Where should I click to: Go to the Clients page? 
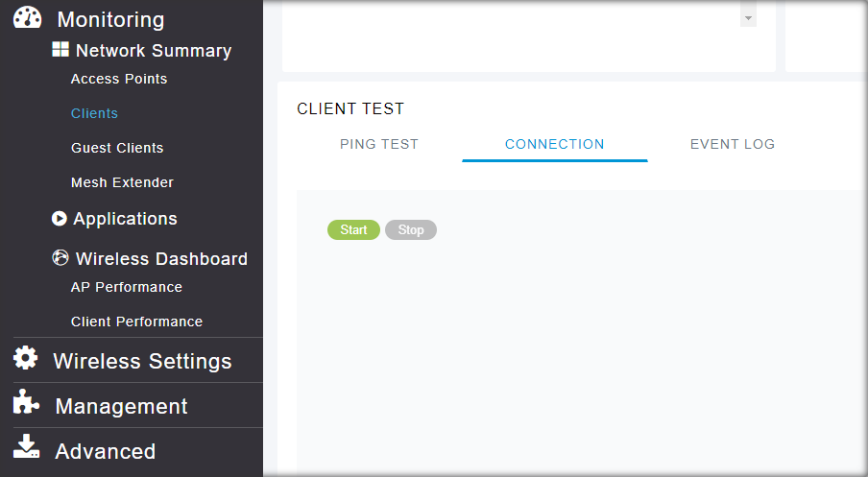click(94, 113)
